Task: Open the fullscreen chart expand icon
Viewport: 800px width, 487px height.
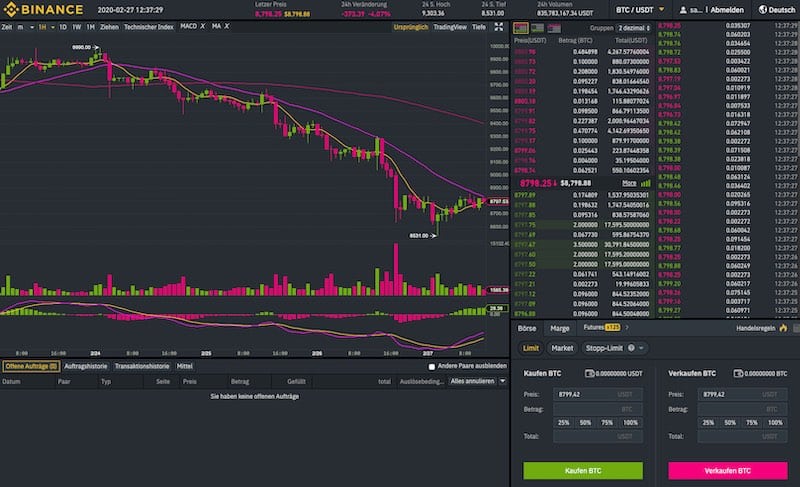Action: point(498,27)
